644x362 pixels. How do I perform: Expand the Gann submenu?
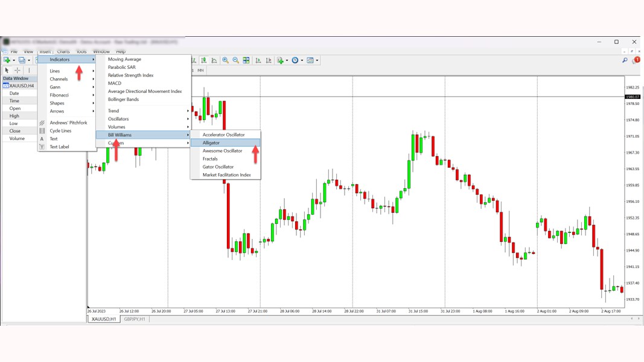67,87
